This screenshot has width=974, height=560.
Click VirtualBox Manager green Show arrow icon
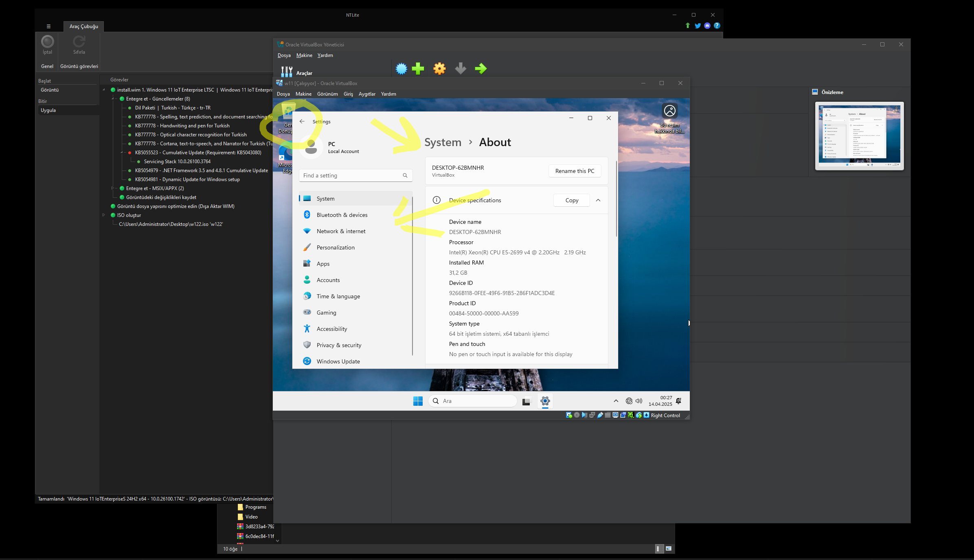point(481,68)
